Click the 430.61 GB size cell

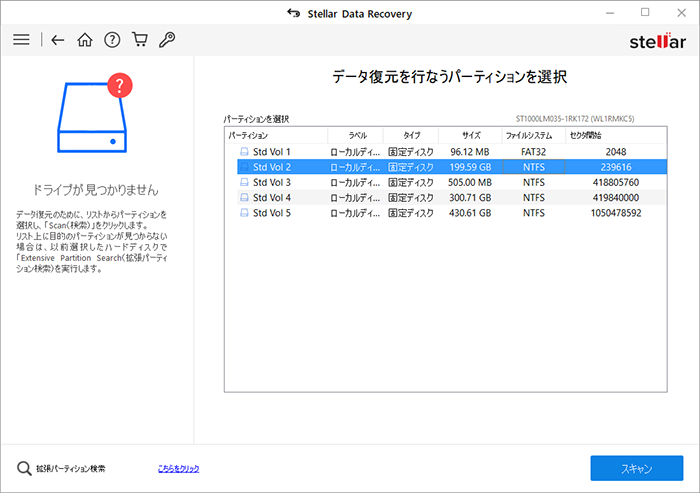(470, 213)
